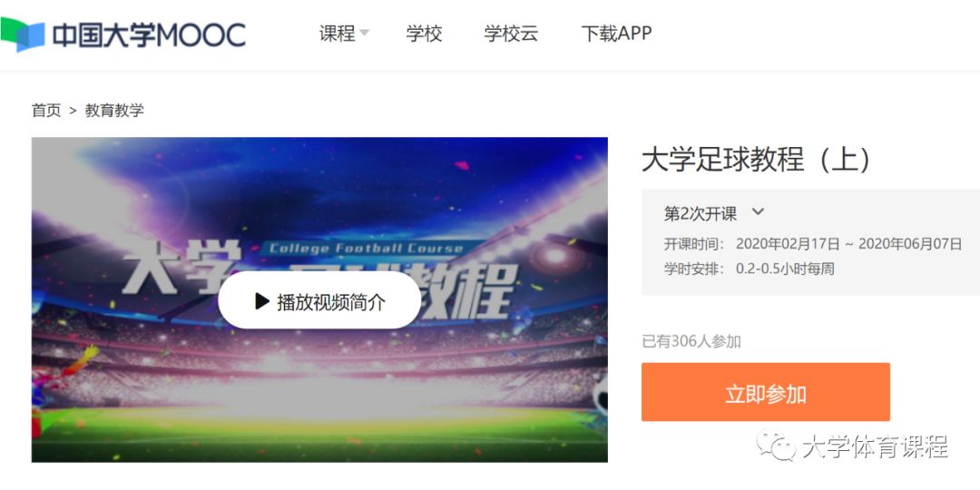Viewport: 980px width, 490px height.
Task: Navigate to 首页 in the breadcrumb
Action: (46, 111)
